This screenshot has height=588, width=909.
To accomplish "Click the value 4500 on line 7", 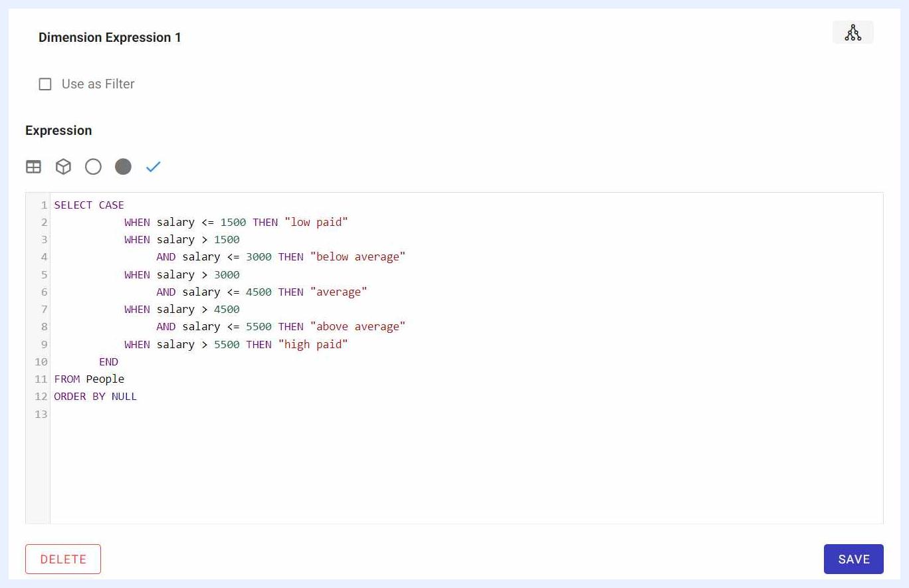I will 227,309.
